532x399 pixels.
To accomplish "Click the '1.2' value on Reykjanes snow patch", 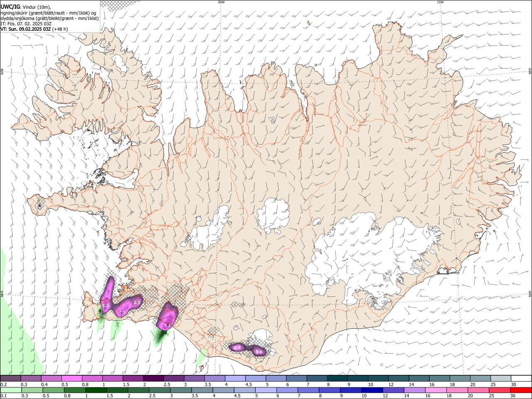I will (106, 305).
